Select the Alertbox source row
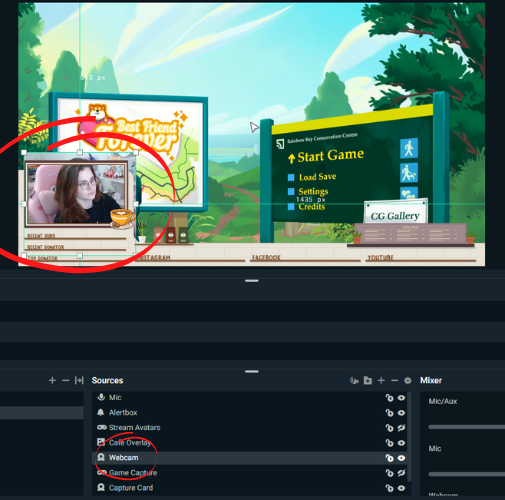The height and width of the screenshot is (500, 505). pos(250,413)
